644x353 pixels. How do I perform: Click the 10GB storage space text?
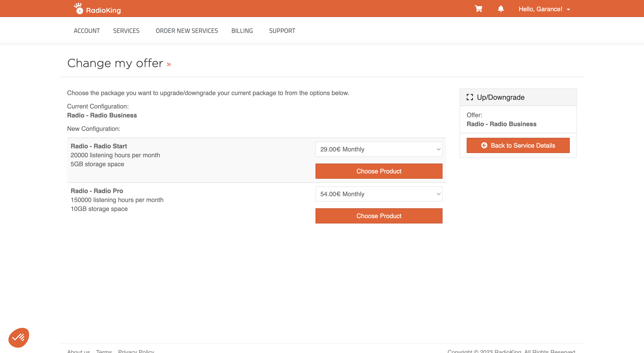(99, 209)
